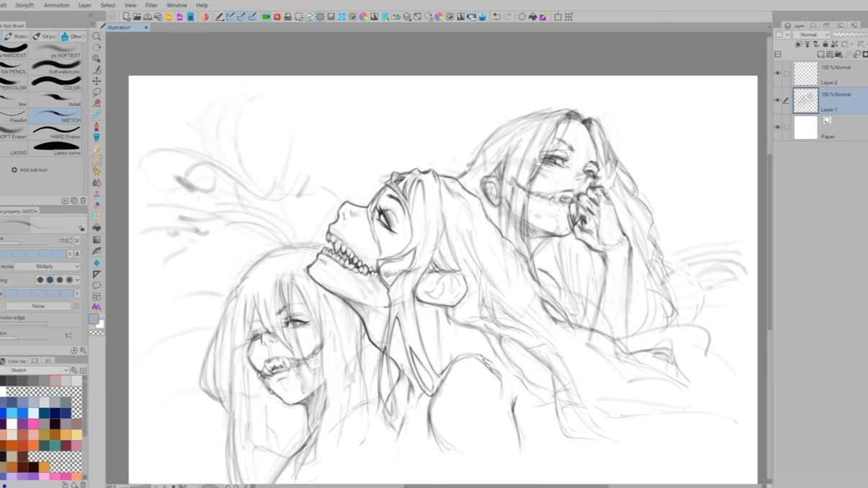Select the Balloon speech bubble tool
This screenshot has height=488, width=868.
pos(97,285)
